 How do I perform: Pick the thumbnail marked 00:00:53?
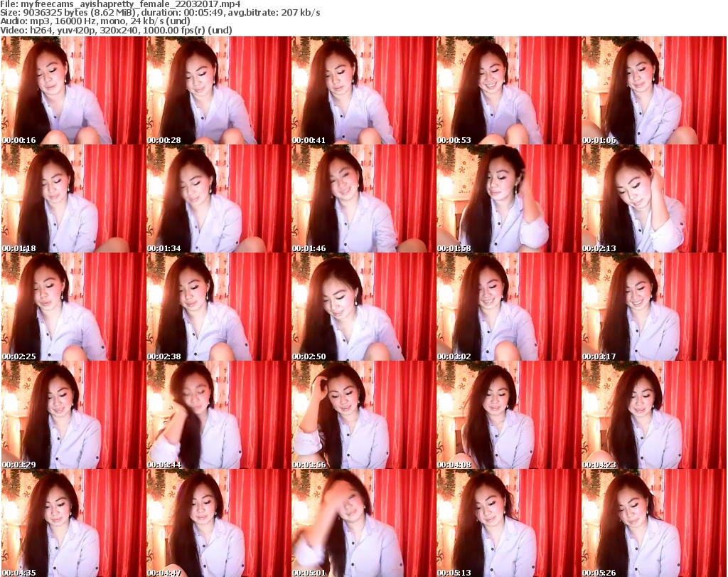pos(509,90)
